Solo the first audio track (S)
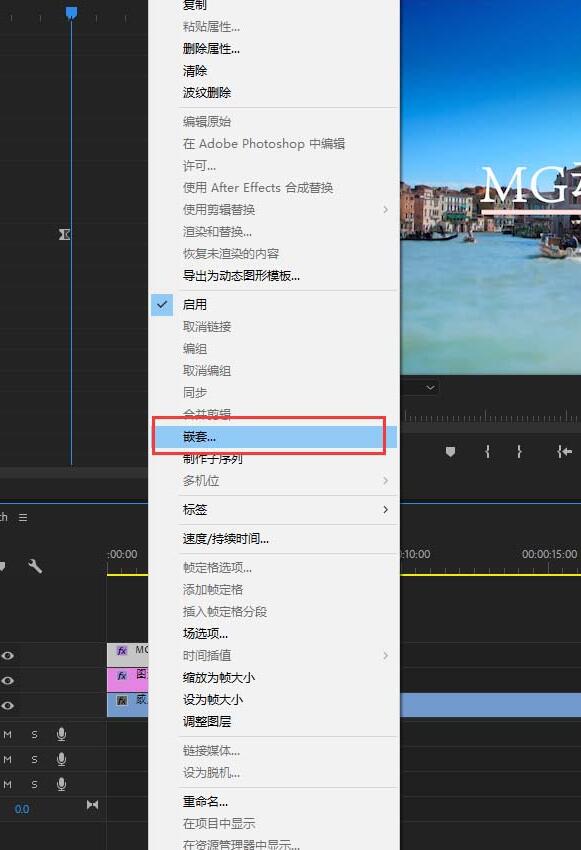The width and height of the screenshot is (581, 850). tap(34, 735)
